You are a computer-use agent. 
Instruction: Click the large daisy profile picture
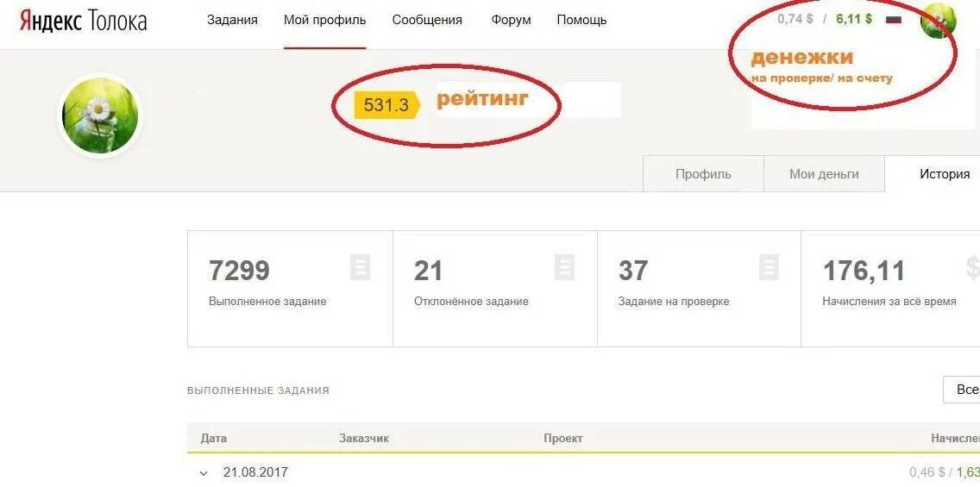click(100, 116)
